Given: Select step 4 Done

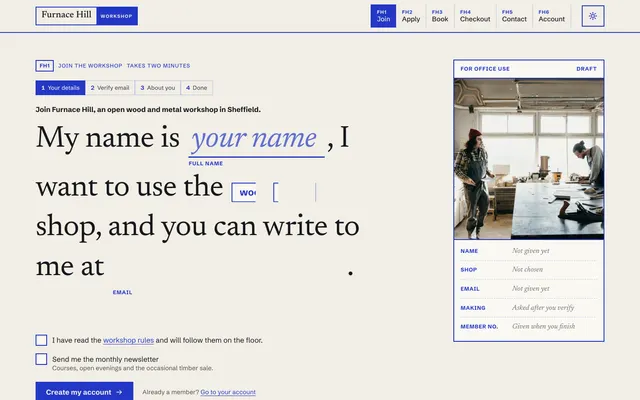Looking at the screenshot, I should [197, 88].
